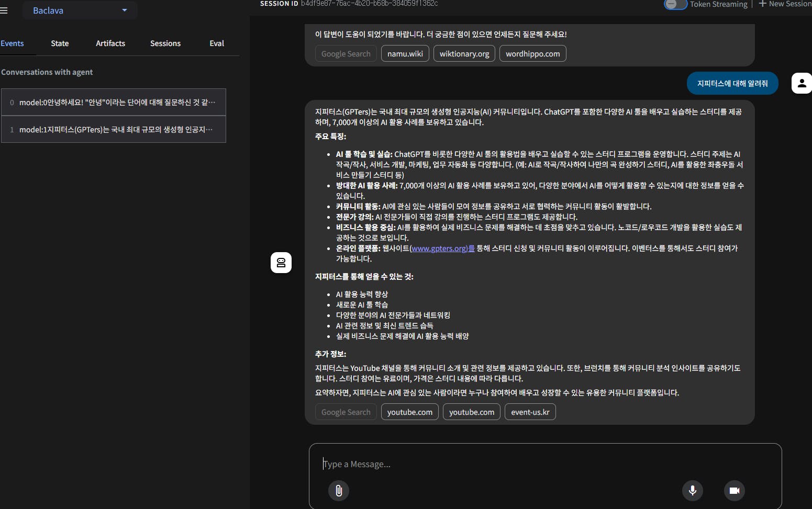Switch to the Artifacts tab

pos(110,43)
